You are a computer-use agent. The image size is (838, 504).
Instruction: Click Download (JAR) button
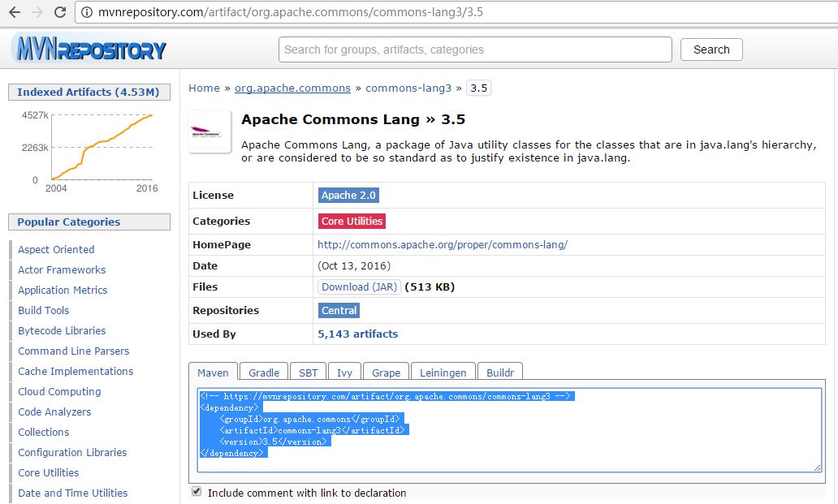[359, 286]
